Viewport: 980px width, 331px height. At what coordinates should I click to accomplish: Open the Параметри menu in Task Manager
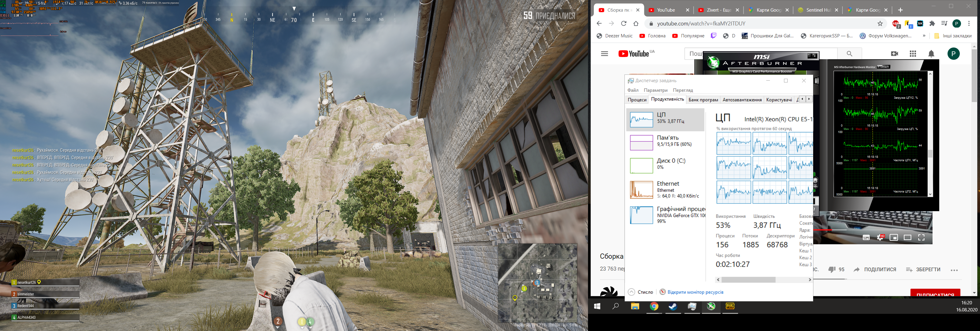655,90
